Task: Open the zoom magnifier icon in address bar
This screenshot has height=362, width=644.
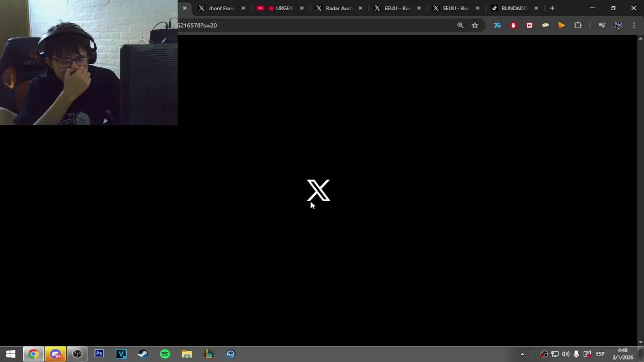Action: coord(460,25)
